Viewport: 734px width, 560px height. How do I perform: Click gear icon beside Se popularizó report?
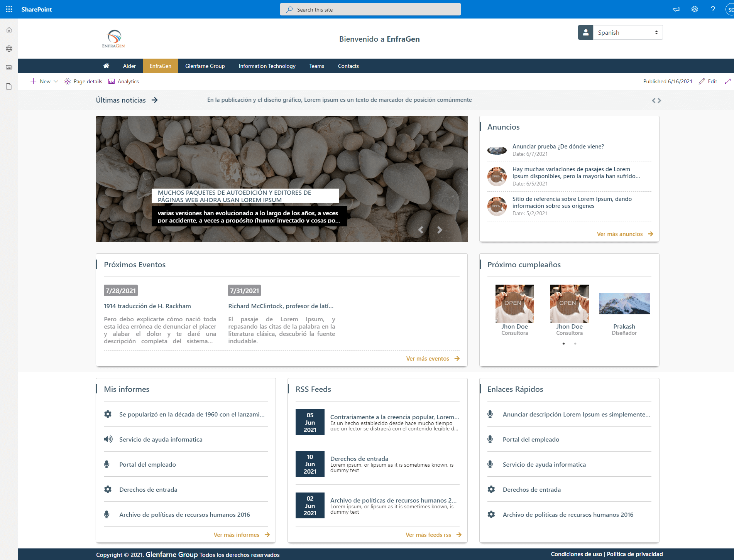(x=108, y=414)
